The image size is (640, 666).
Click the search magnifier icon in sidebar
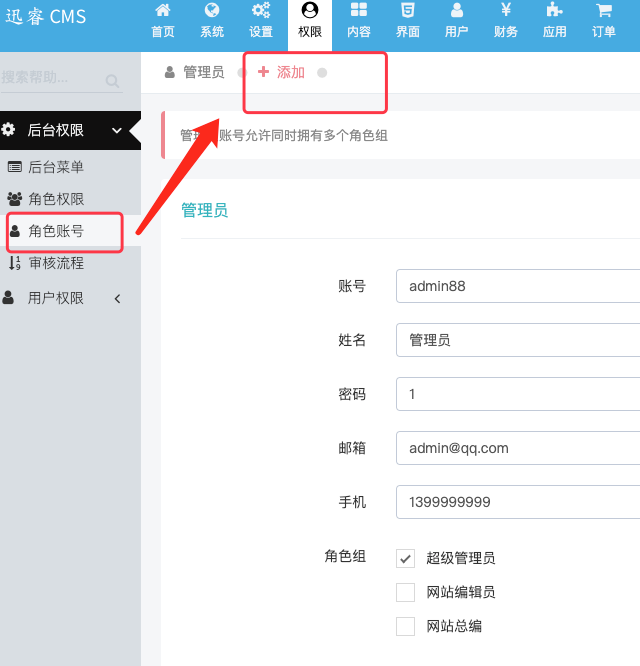(112, 81)
